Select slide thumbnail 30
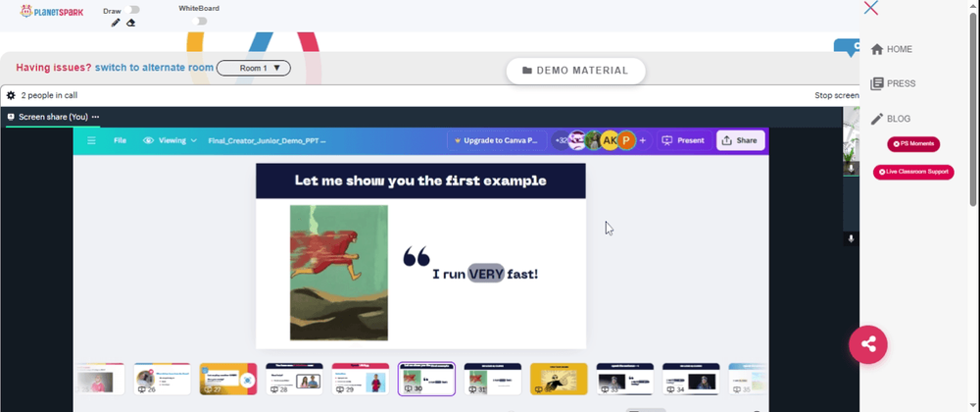 tap(427, 379)
